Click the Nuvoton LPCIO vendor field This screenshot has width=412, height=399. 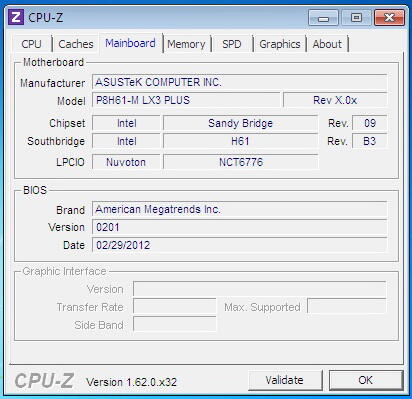point(126,162)
